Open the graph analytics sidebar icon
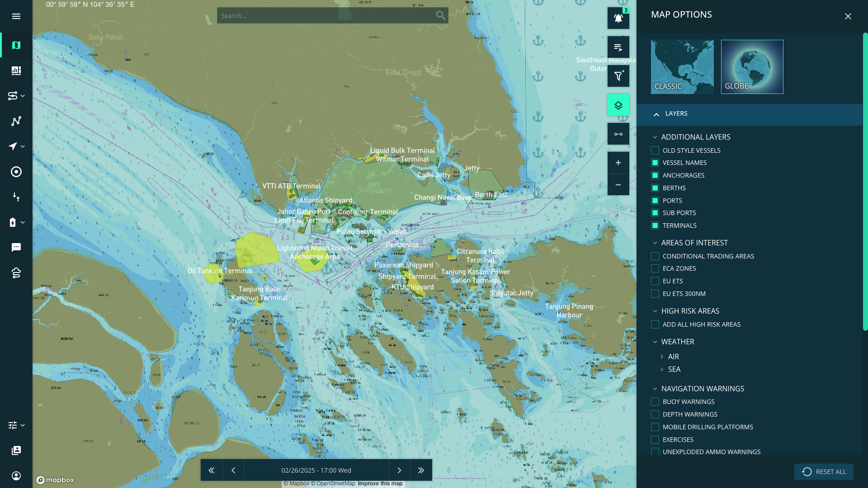The width and height of the screenshot is (868, 488). pos(16,121)
